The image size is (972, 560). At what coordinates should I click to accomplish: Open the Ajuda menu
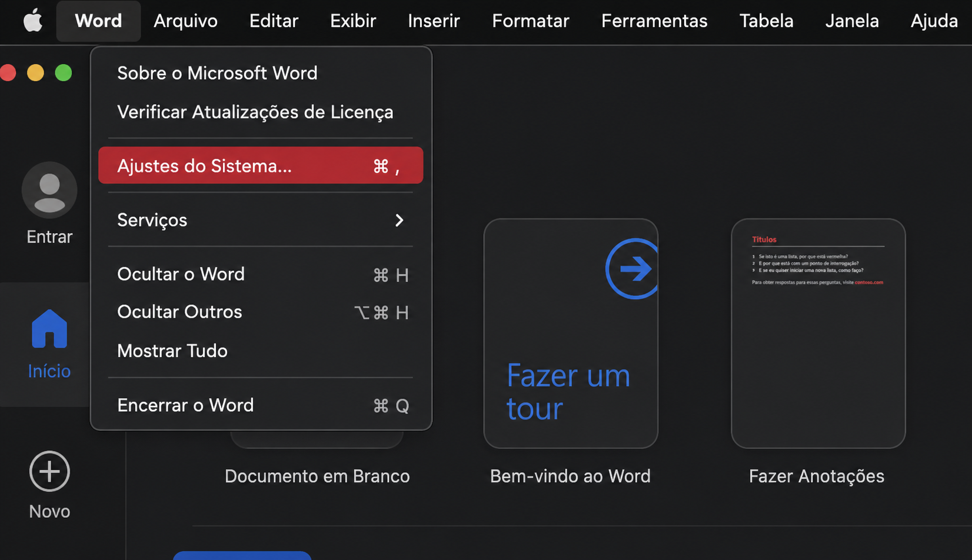[x=934, y=21]
